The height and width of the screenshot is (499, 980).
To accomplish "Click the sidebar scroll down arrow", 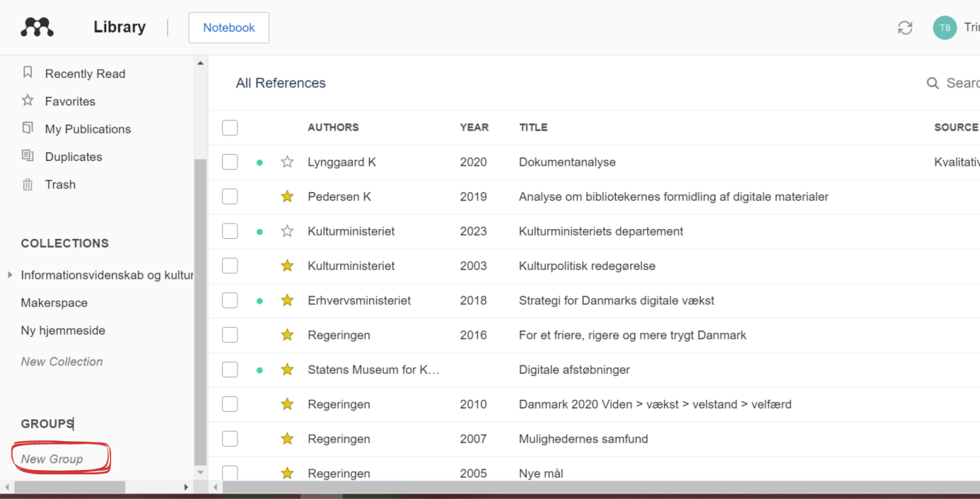I will 200,473.
